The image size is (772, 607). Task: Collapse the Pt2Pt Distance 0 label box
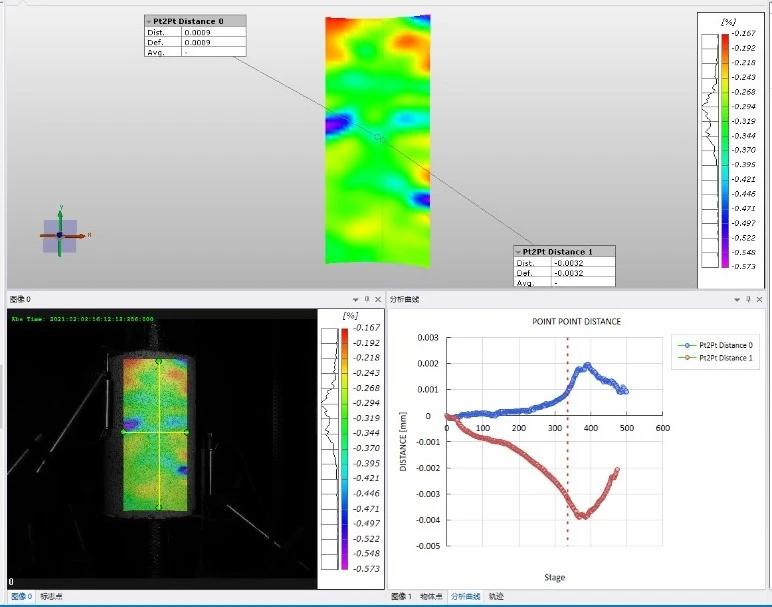(150, 21)
